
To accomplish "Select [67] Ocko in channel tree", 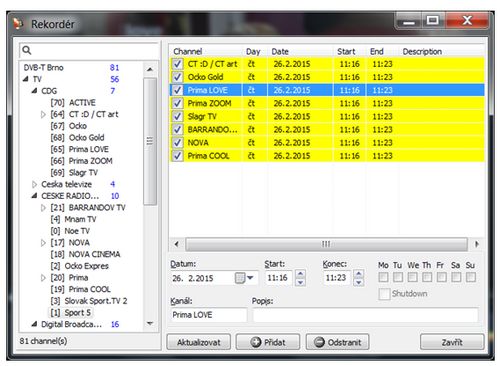I will [69, 126].
